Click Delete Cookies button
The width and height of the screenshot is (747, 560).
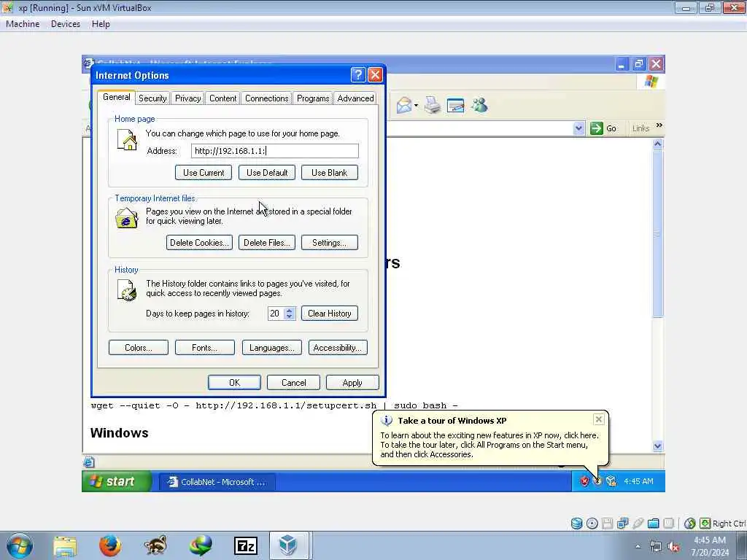click(199, 242)
